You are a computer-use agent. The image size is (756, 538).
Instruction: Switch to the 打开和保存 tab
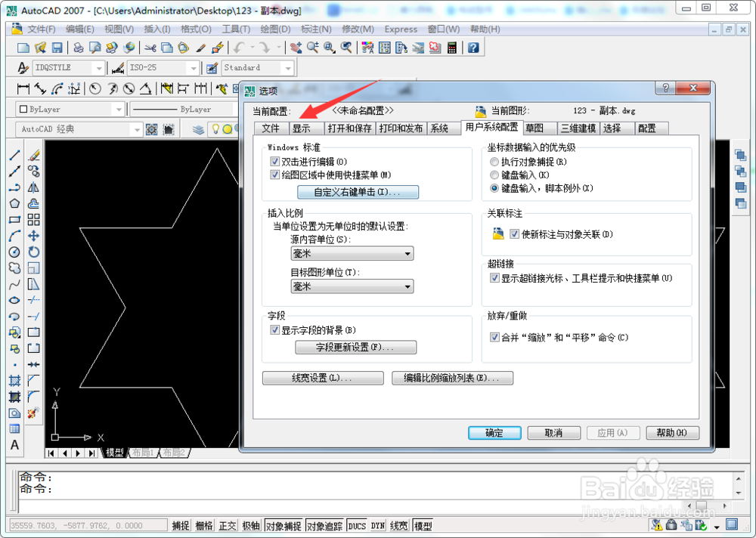(x=349, y=128)
